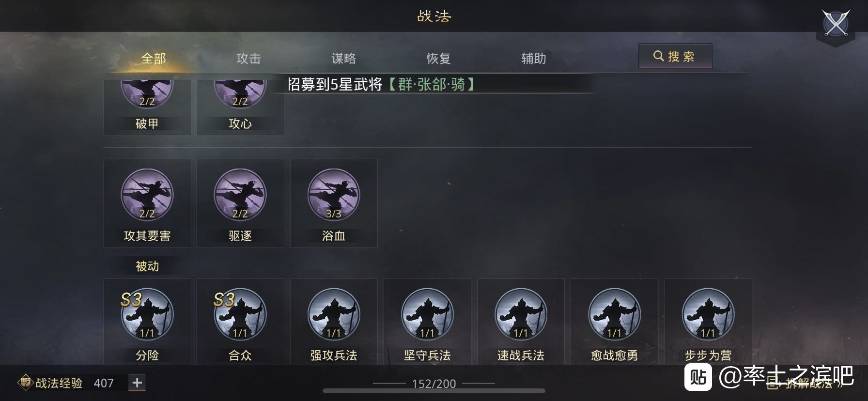Viewport: 868px width, 401px height.
Task: Open the 攻其要害 skill
Action: point(147,203)
